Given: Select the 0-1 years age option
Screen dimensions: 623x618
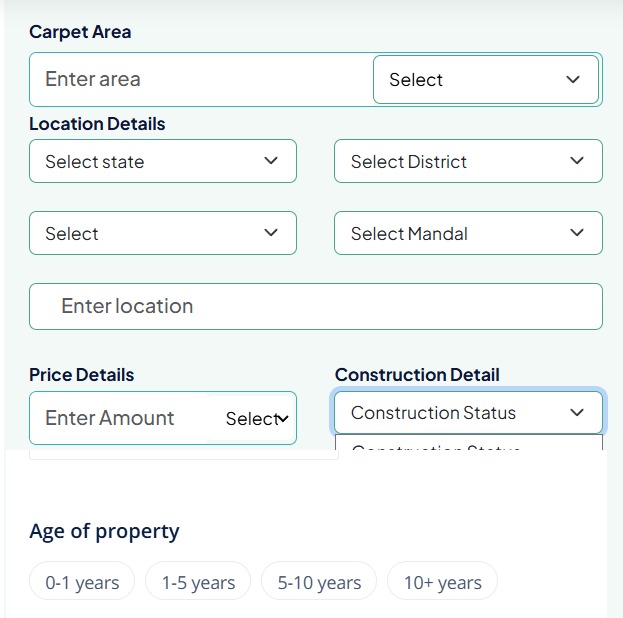Looking at the screenshot, I should [82, 581].
